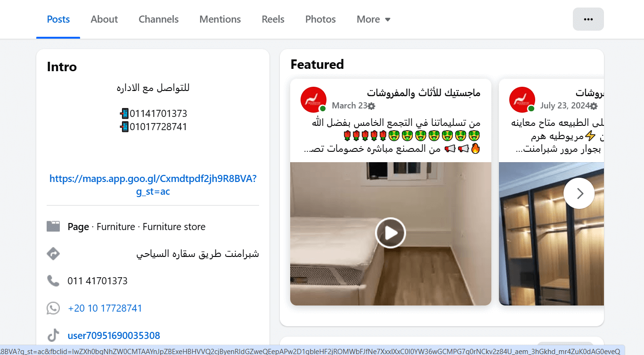The width and height of the screenshot is (644, 355).
Task: Select the Mentions tab
Action: (220, 19)
